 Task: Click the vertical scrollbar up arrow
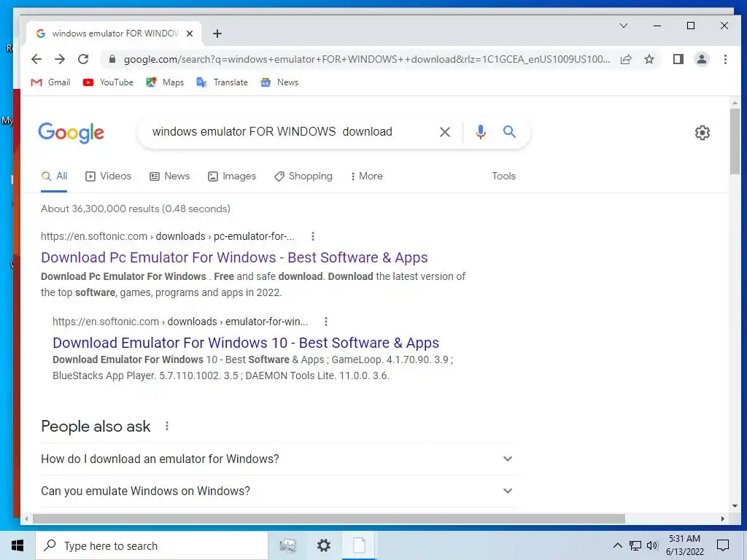pos(735,103)
